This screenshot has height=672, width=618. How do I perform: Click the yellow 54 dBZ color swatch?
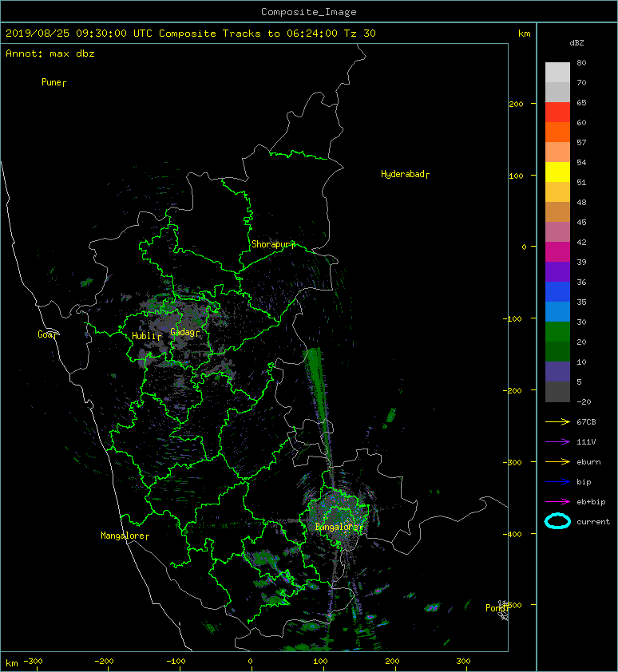coord(557,172)
